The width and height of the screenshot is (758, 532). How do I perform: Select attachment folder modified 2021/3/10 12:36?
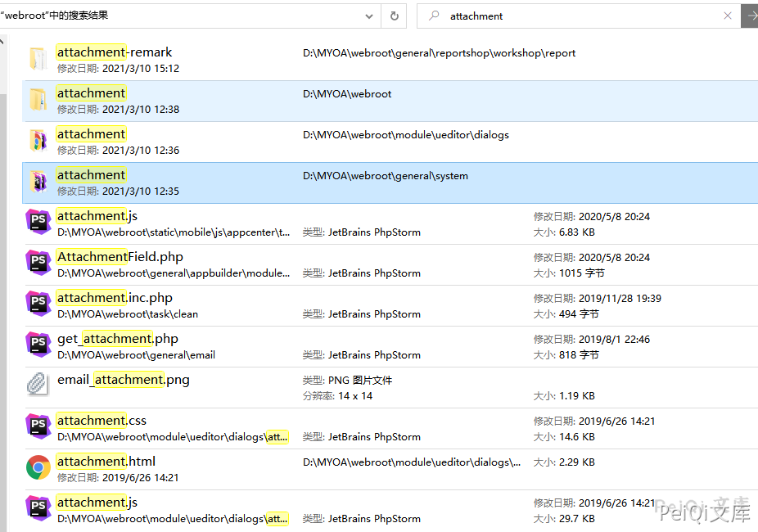[92, 134]
